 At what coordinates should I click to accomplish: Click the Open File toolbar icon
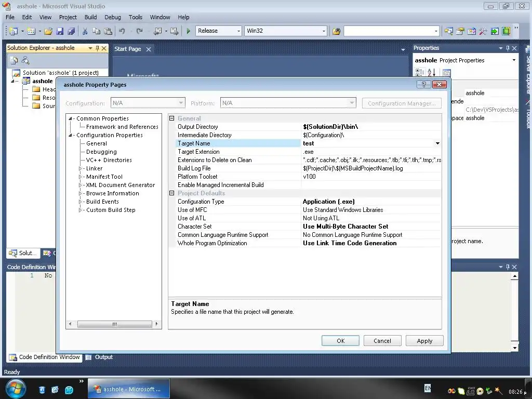click(48, 31)
